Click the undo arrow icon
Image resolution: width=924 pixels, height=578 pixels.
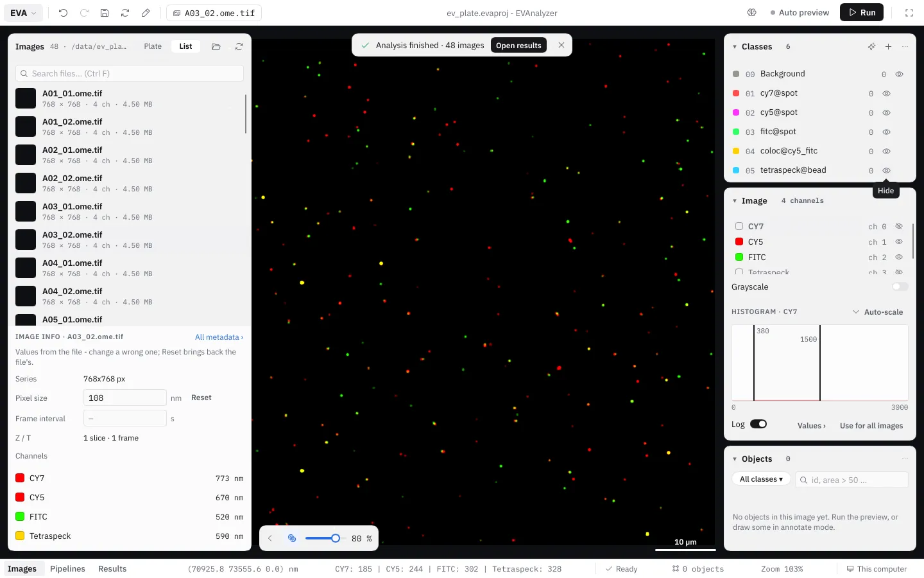(63, 13)
